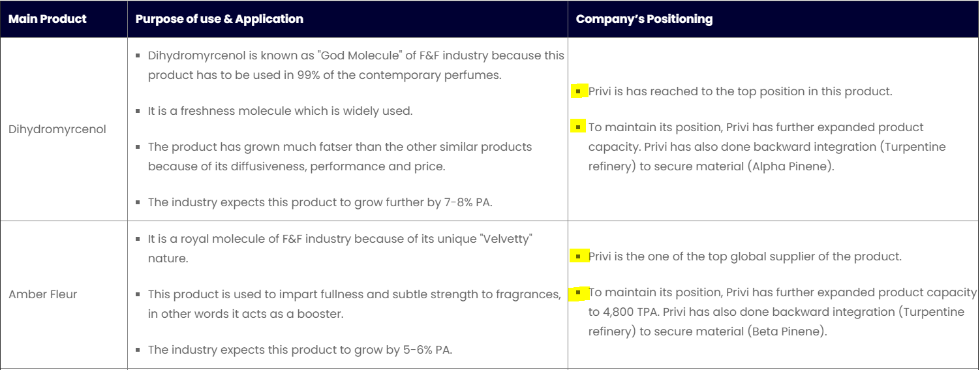Click bullet before the 7-8% PA growth line
The image size is (980, 370).
click(138, 202)
